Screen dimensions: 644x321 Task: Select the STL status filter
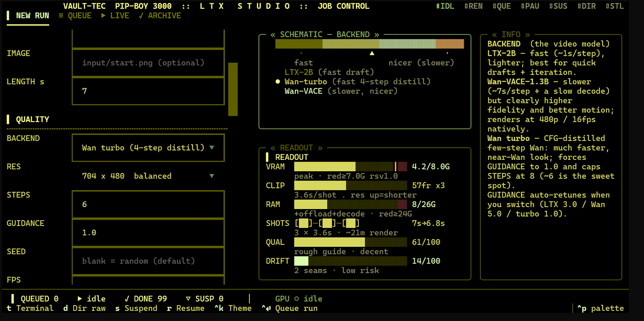[615, 6]
